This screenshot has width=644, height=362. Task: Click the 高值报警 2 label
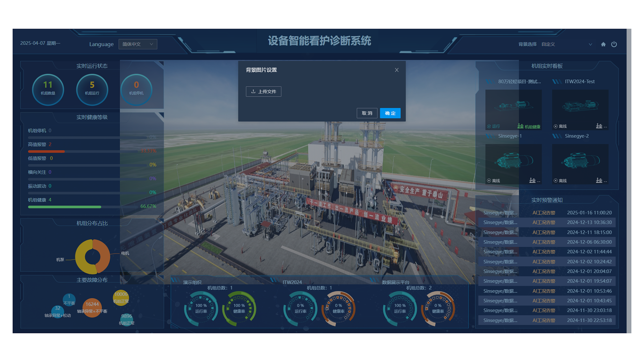(x=40, y=144)
